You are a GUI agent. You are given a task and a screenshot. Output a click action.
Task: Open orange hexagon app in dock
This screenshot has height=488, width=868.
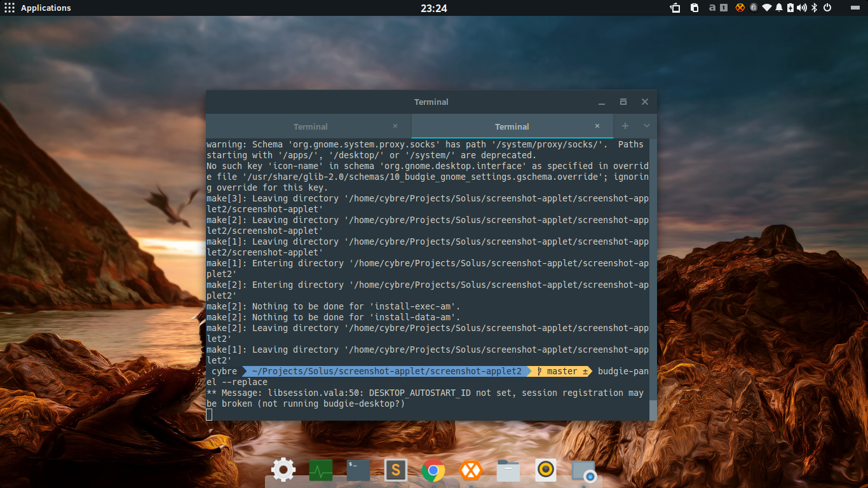coord(471,471)
